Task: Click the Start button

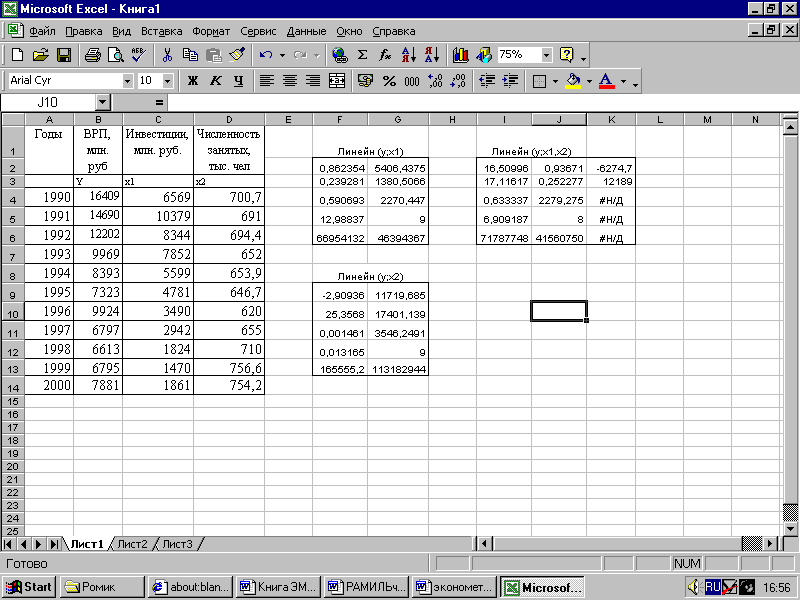Action: click(x=29, y=587)
